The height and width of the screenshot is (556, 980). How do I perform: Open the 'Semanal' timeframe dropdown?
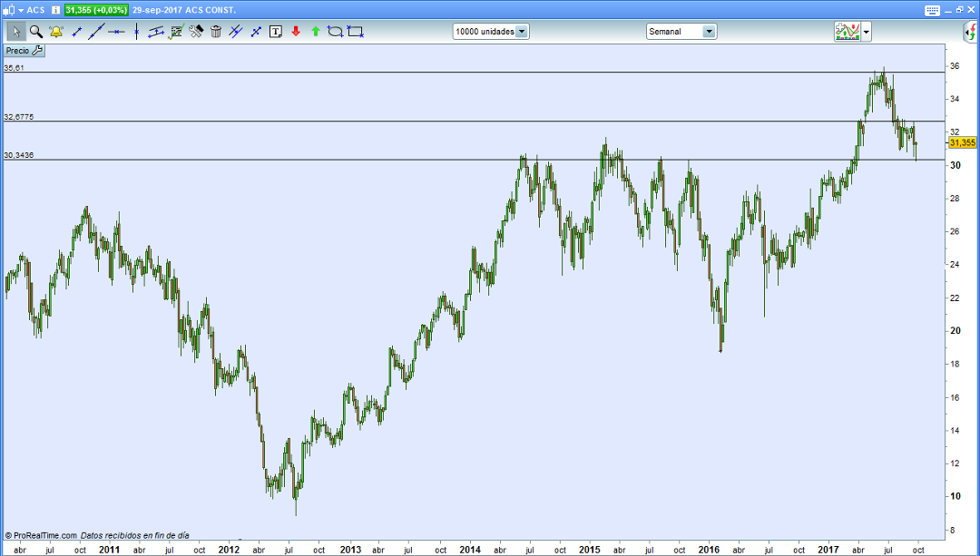[681, 30]
